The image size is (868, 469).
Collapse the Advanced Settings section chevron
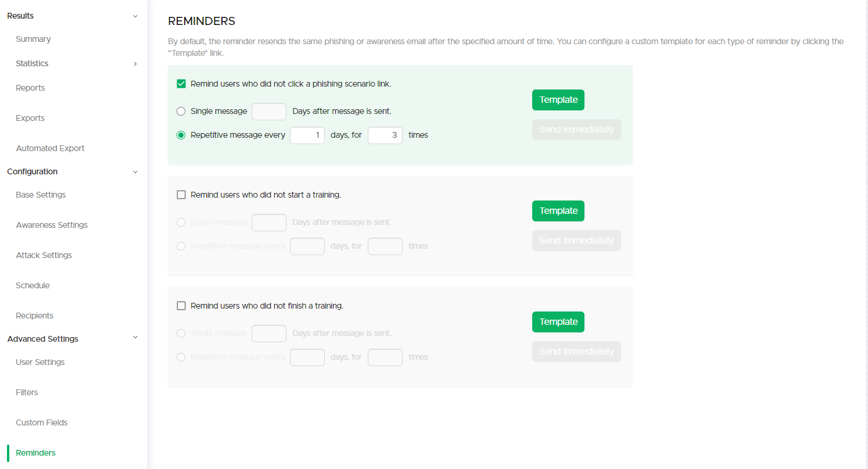(x=135, y=337)
